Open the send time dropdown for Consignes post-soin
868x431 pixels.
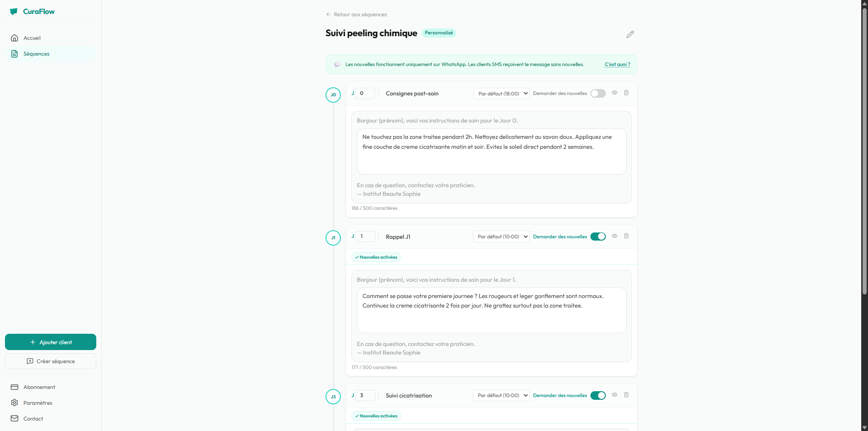coord(501,94)
